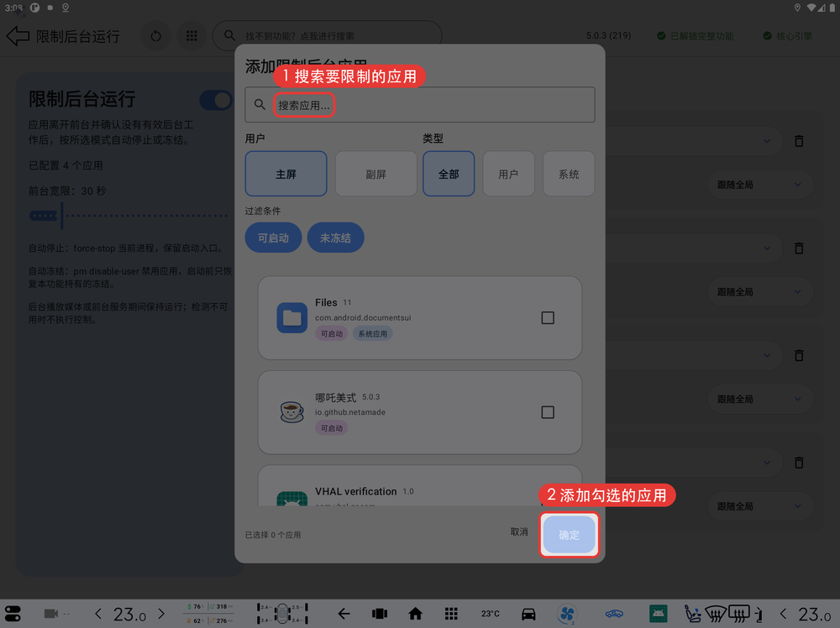840x628 pixels.
Task: Go back with the arrow beside 限制后台运行
Action: pos(18,36)
